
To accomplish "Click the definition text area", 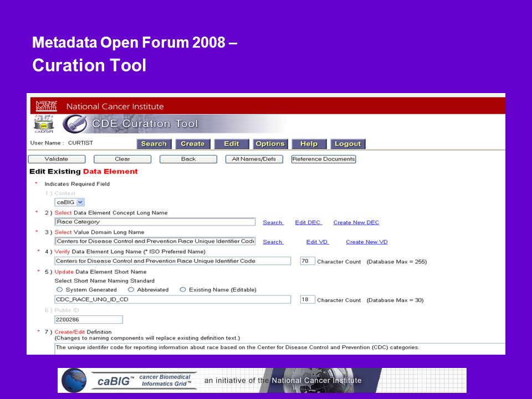I will pos(280,349).
